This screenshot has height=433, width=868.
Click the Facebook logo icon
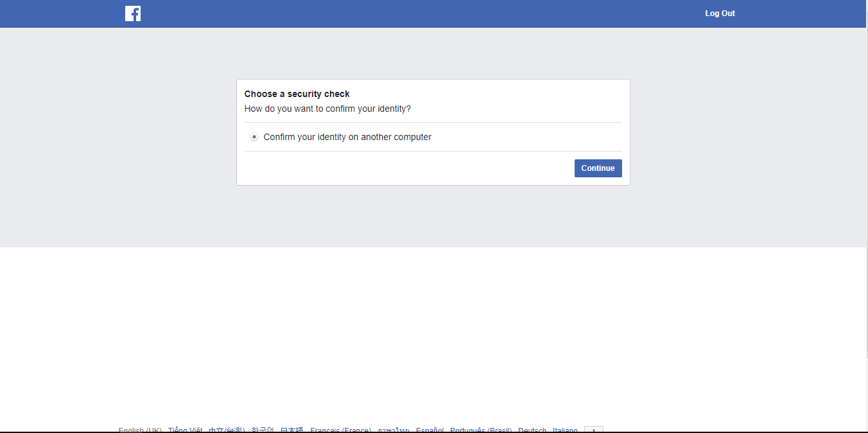tap(133, 13)
